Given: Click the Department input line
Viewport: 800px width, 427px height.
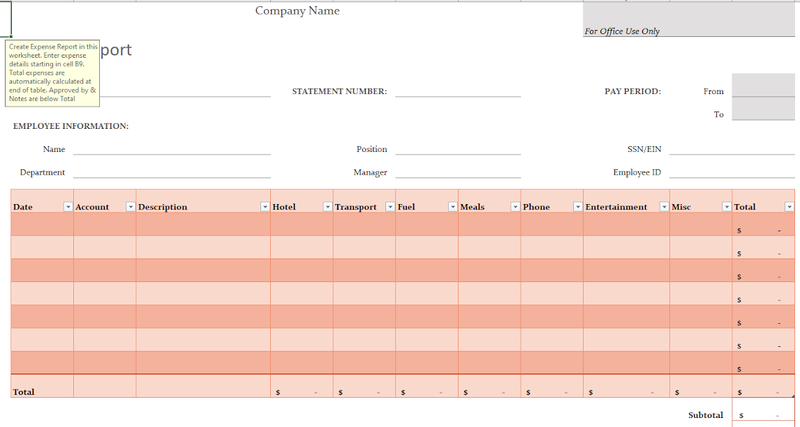Looking at the screenshot, I should pos(172,172).
